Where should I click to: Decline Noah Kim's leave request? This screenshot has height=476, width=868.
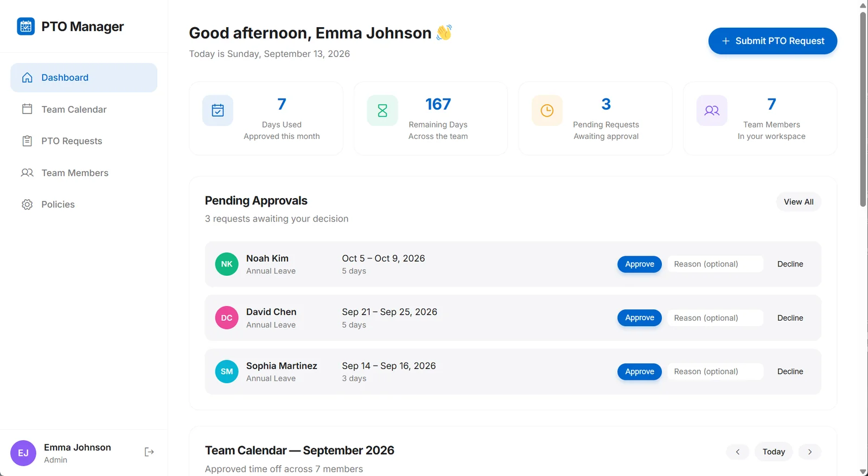[x=790, y=264]
